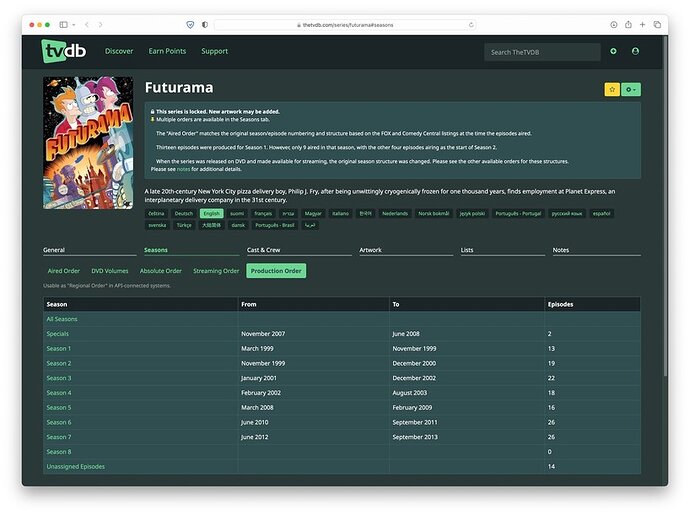The image size is (690, 514).
Task: Open the All Seasons link
Action: pos(62,319)
